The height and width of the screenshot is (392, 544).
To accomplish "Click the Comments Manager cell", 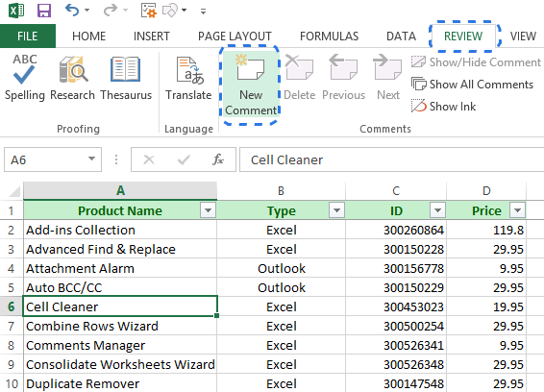I will 120,345.
